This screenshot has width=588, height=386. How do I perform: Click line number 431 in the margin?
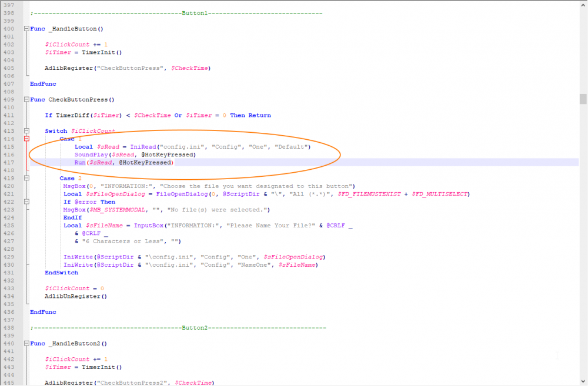tap(9, 273)
